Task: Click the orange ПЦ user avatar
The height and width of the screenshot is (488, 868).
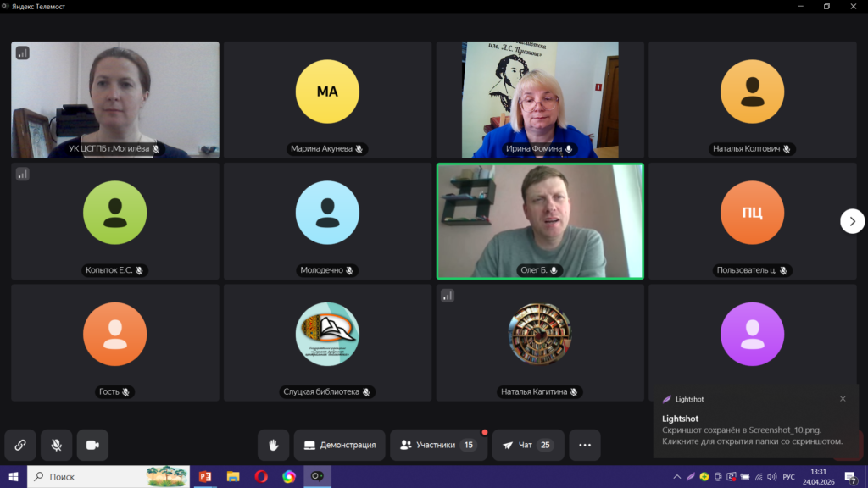Action: 752,213
